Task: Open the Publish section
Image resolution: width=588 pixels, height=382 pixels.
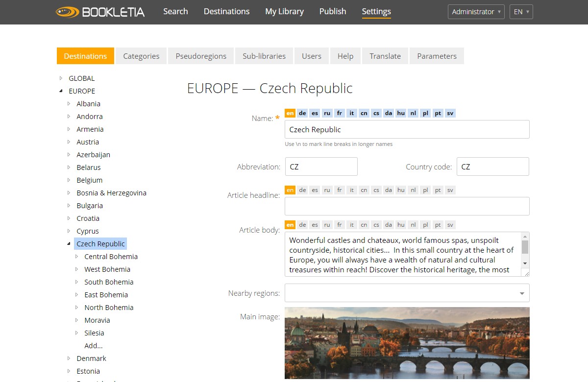Action: click(333, 11)
